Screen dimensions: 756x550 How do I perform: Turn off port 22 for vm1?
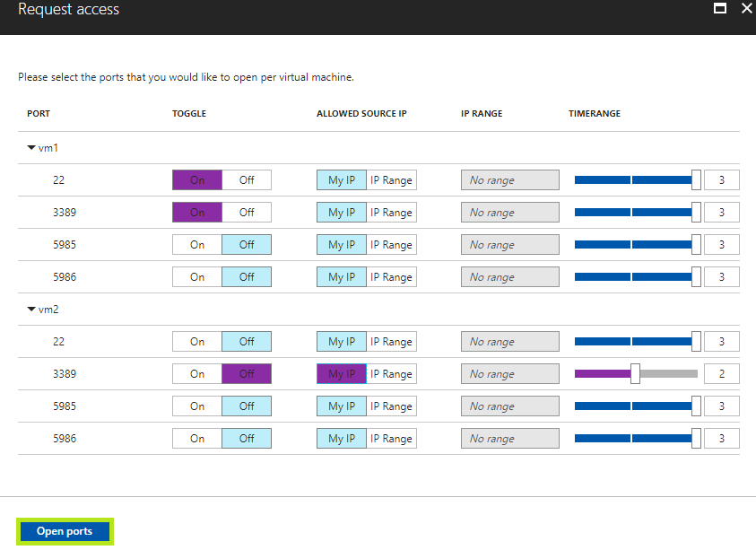click(x=247, y=180)
